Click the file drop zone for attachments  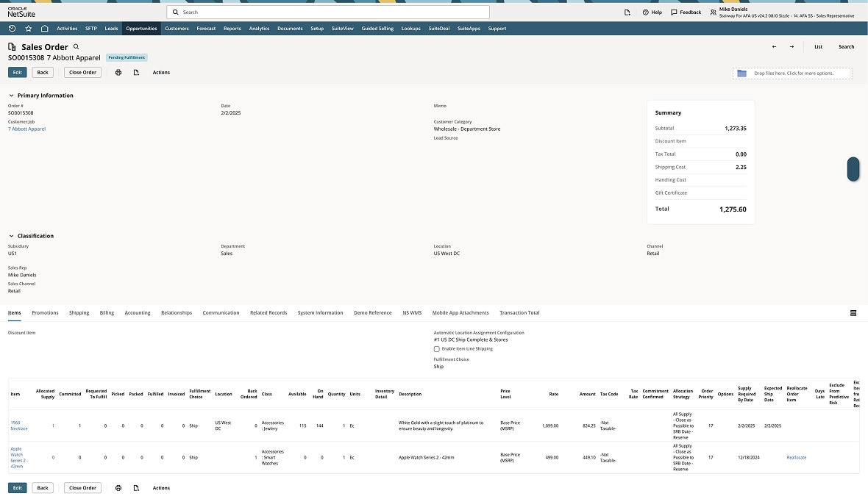pyautogui.click(x=791, y=73)
